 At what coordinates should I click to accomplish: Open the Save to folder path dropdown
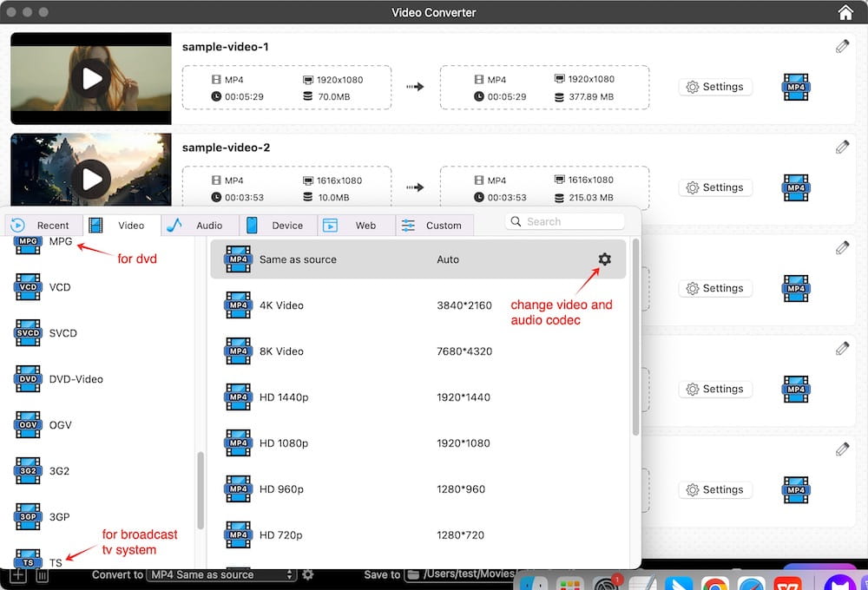coord(460,574)
